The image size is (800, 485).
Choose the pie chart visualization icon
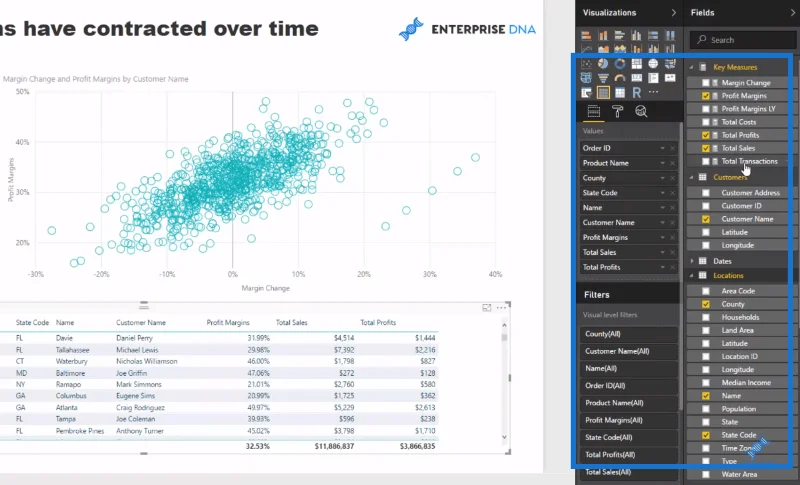(x=603, y=64)
